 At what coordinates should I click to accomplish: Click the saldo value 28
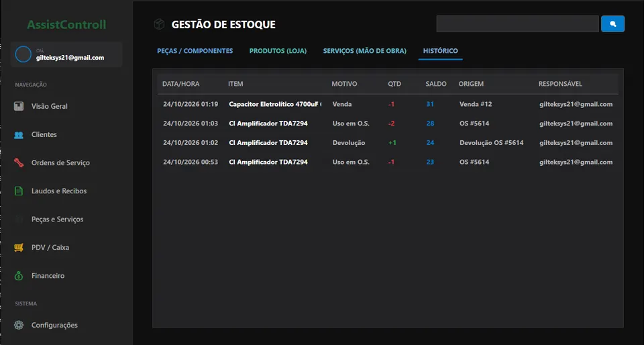click(430, 124)
